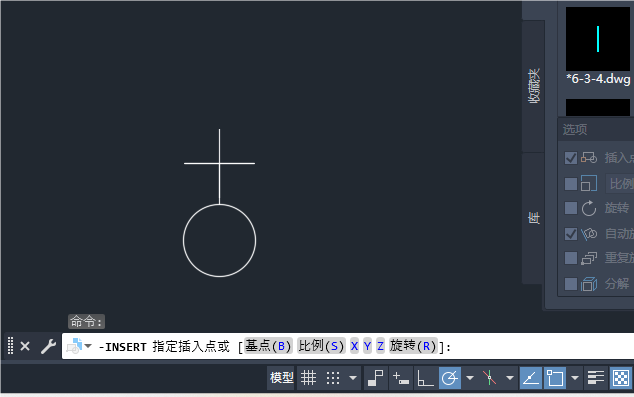
Task: Toggle the drawing grid display icon
Action: 308,378
